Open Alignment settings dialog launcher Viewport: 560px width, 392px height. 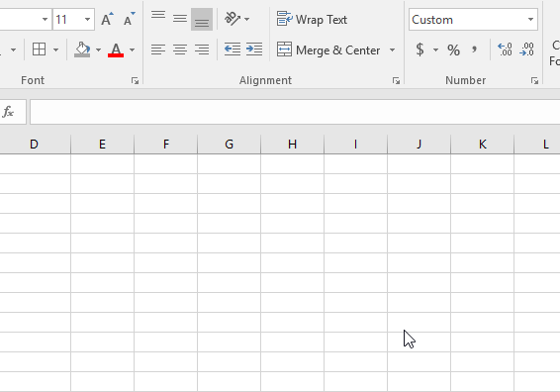tap(396, 81)
